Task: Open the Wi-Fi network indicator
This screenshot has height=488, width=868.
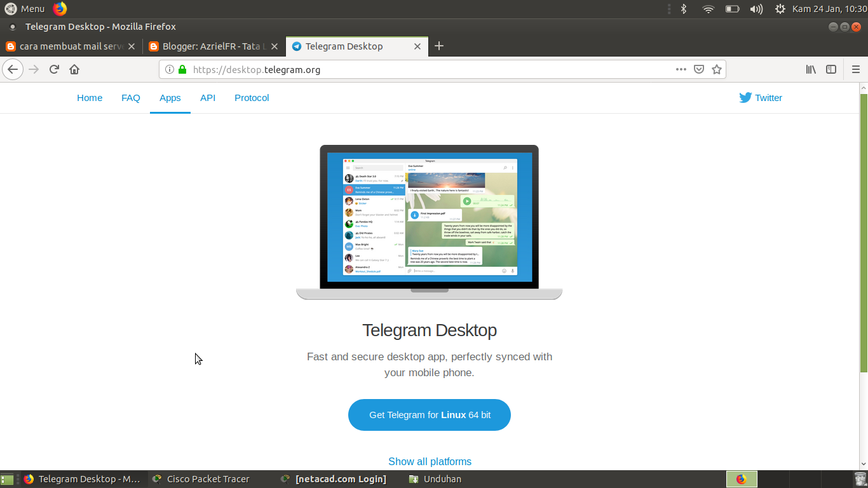Action: click(708, 9)
